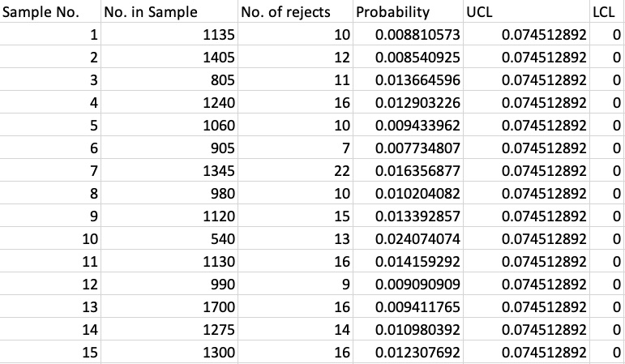Select the rejects cell showing 22

[341, 171]
